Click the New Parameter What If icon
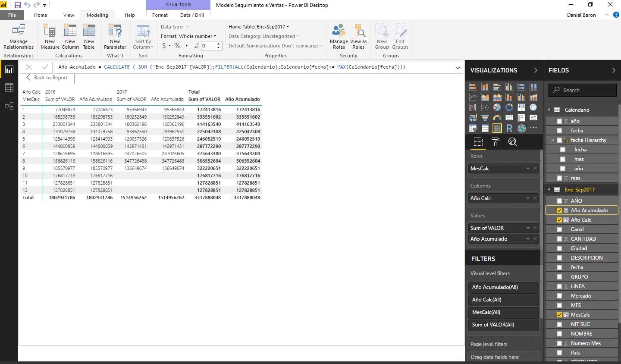This screenshot has width=621, height=364. pyautogui.click(x=115, y=37)
